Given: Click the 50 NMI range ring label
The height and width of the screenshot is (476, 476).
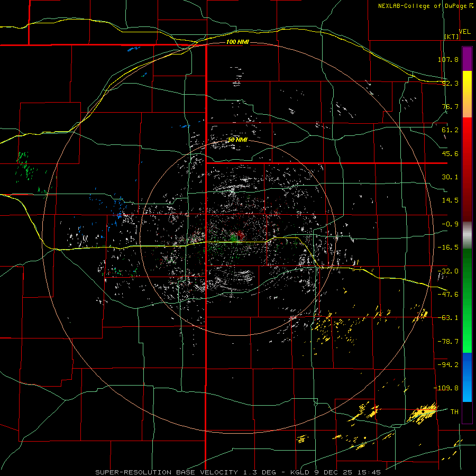Looking at the screenshot, I should (237, 140).
